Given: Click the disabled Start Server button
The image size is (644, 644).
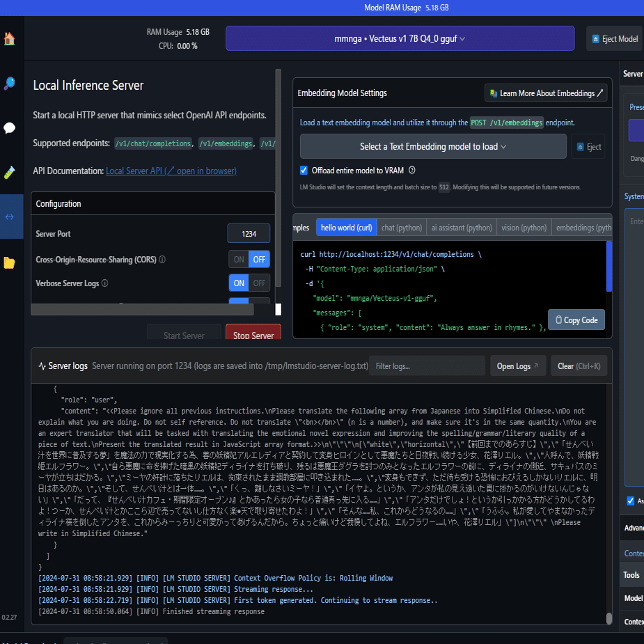Looking at the screenshot, I should click(x=184, y=332).
